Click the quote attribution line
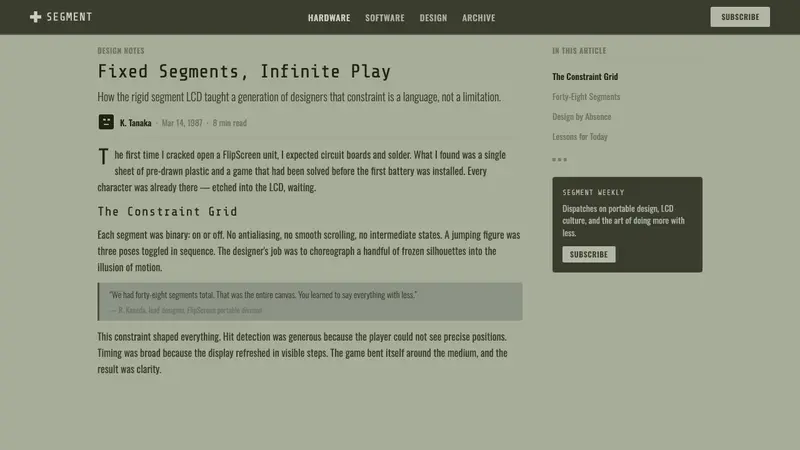 [x=186, y=310]
